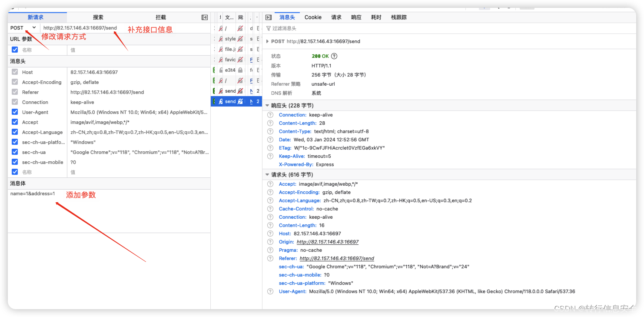Uncheck the Accept header checkbox
The width and height of the screenshot is (644, 317).
pyautogui.click(x=15, y=122)
